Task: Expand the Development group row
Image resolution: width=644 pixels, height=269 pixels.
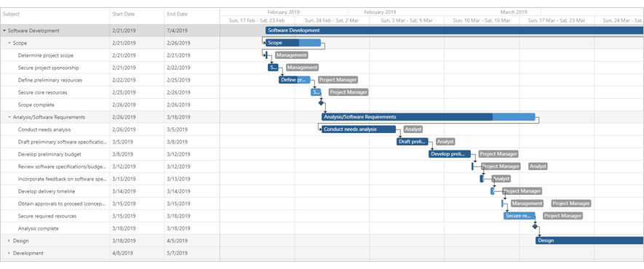Action: click(9, 253)
